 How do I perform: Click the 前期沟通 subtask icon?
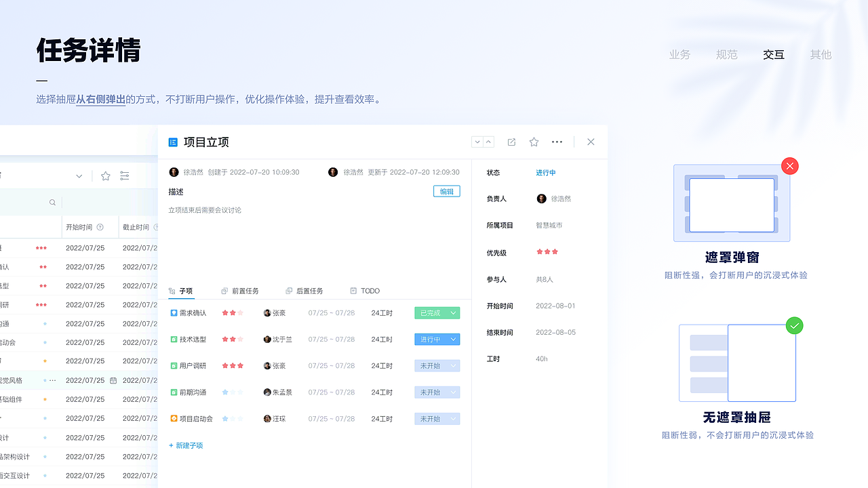click(174, 392)
